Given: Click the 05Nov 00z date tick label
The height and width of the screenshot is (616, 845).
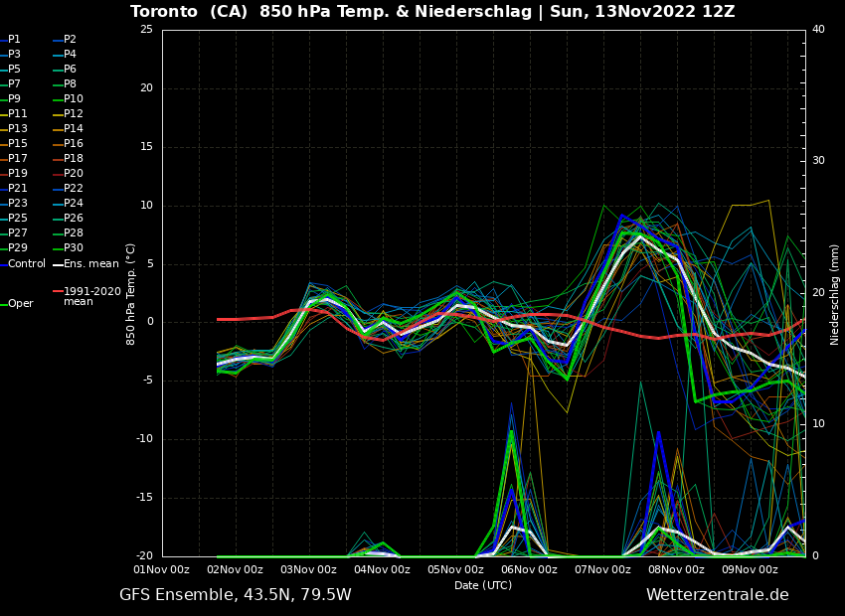Looking at the screenshot, I should pyautogui.click(x=455, y=570).
